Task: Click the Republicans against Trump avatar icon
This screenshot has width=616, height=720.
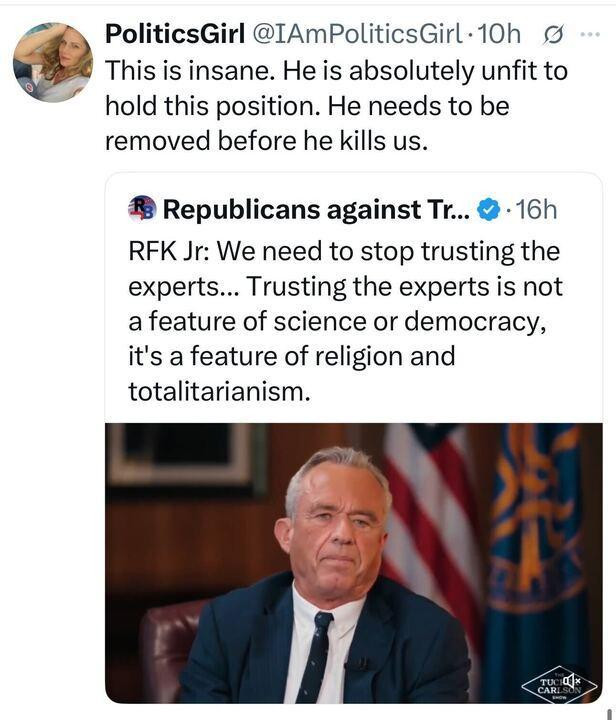Action: tap(142, 209)
